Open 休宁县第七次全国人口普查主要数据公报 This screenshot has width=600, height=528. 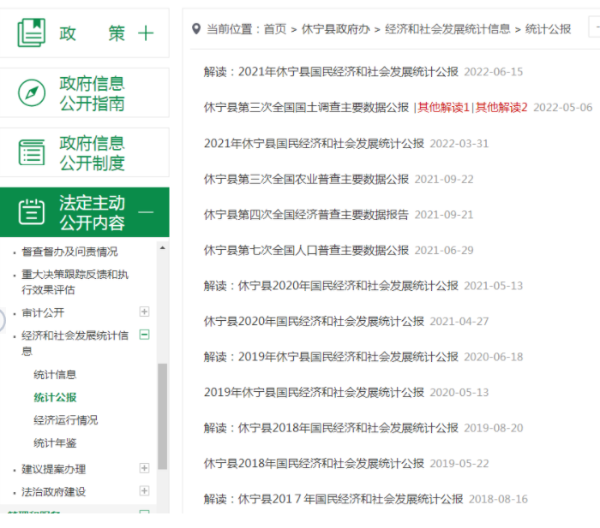coord(305,250)
